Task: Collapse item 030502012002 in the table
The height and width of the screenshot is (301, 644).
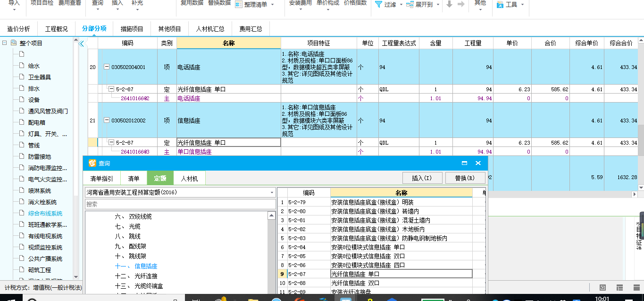Action: [107, 120]
